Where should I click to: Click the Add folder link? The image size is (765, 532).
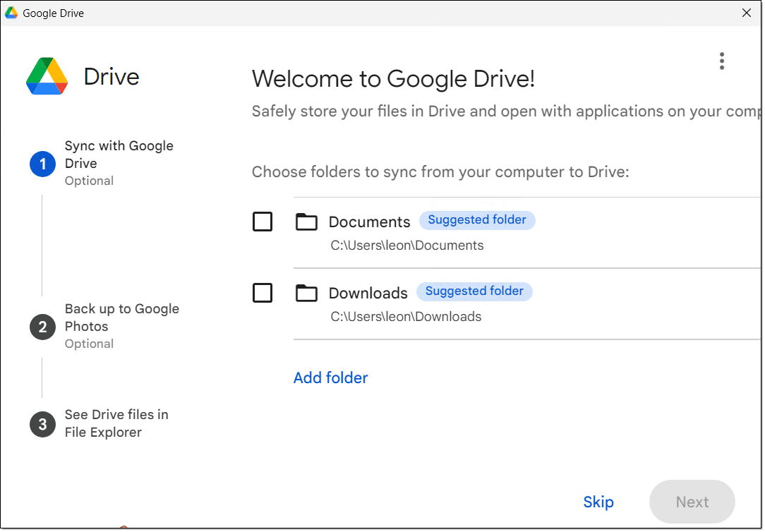(x=330, y=377)
